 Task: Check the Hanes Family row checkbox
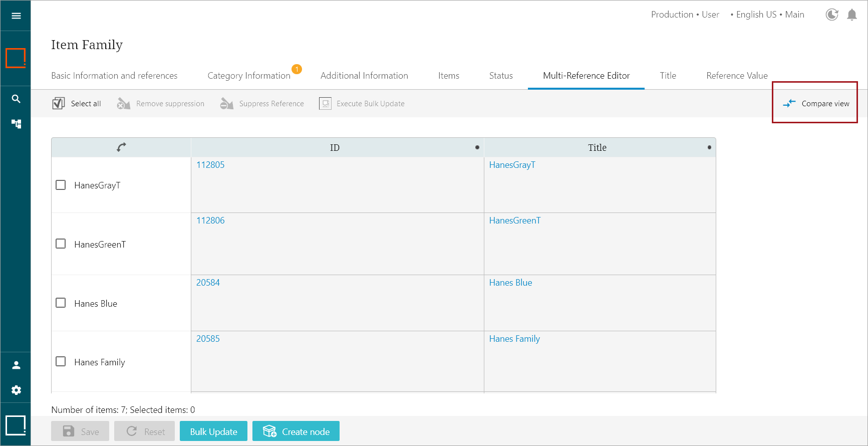click(61, 361)
